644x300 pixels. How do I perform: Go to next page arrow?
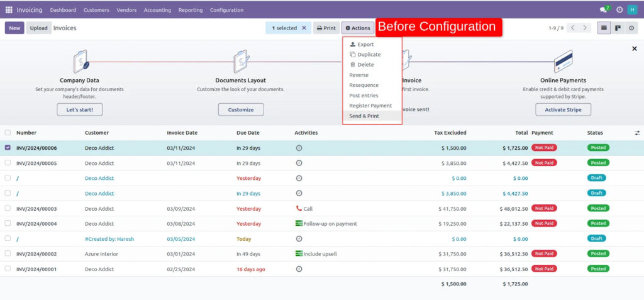point(586,28)
